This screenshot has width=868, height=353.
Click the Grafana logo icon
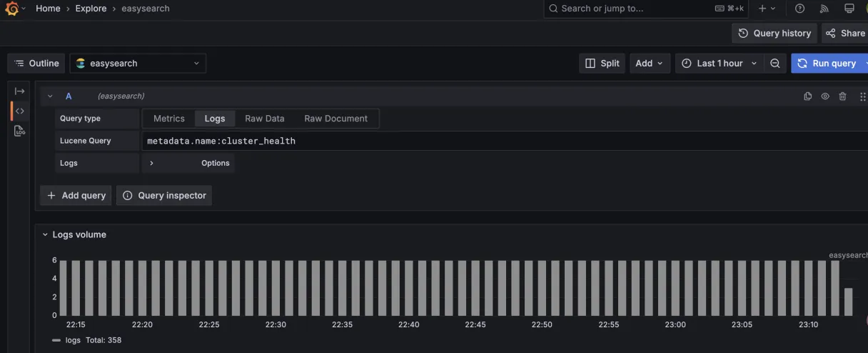[x=11, y=9]
